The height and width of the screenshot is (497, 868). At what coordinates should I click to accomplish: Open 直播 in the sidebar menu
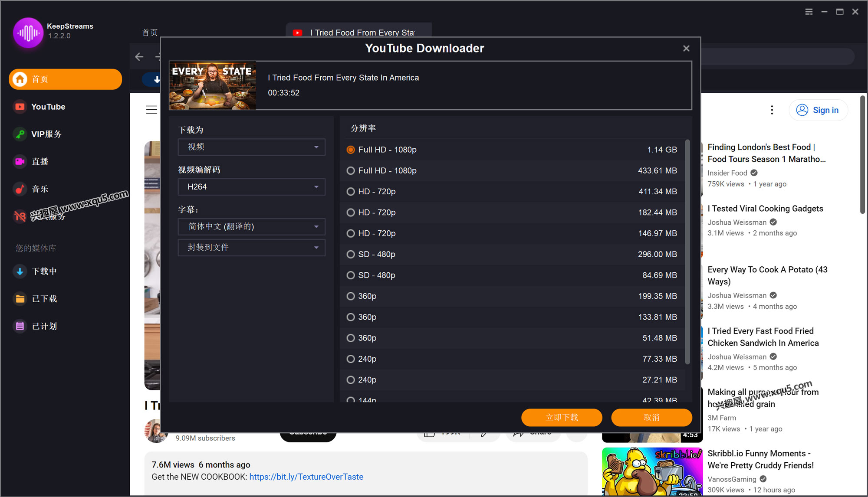[x=65, y=161]
